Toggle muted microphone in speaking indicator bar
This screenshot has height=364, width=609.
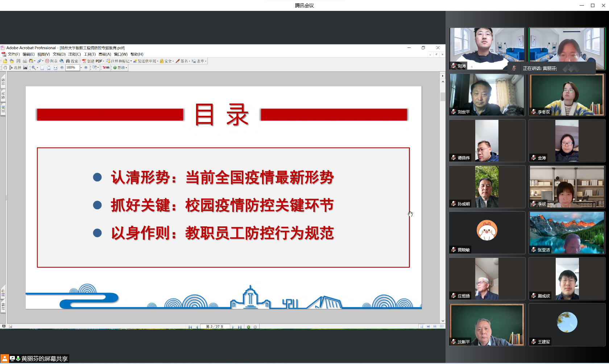coord(514,68)
